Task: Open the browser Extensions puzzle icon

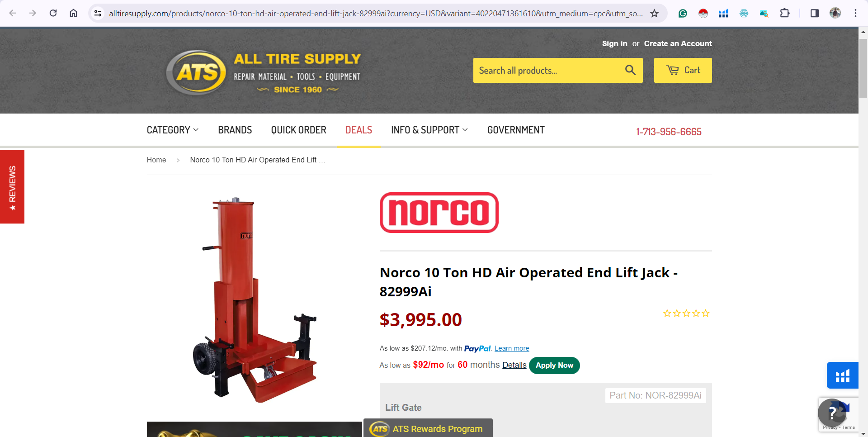Action: point(785,13)
